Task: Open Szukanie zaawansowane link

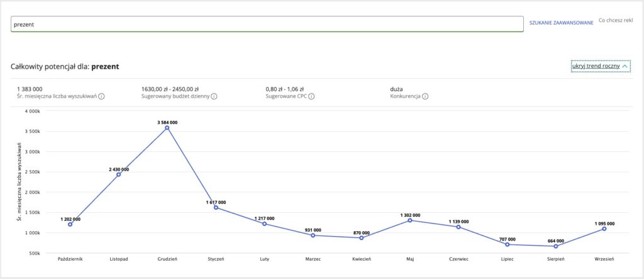Action: 562,23
